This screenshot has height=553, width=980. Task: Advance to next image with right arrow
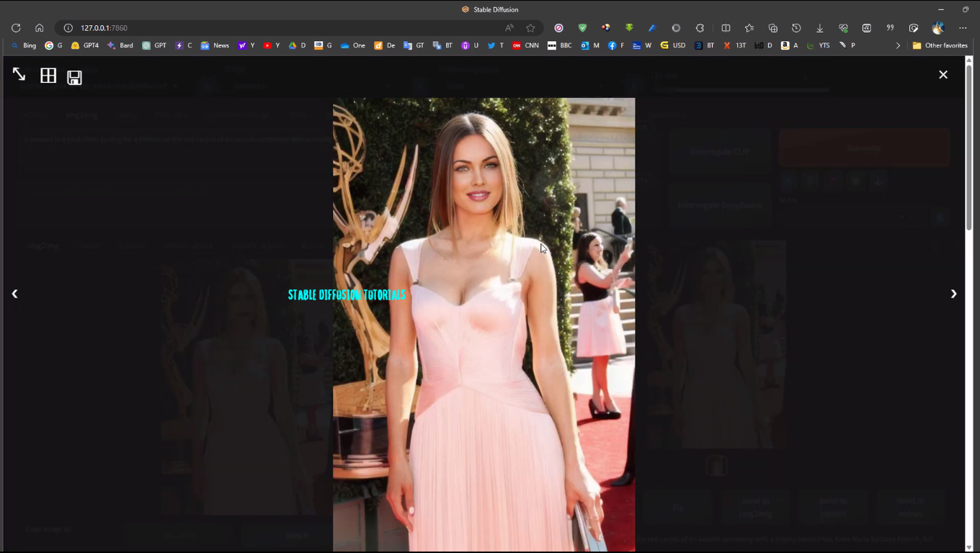coord(953,294)
